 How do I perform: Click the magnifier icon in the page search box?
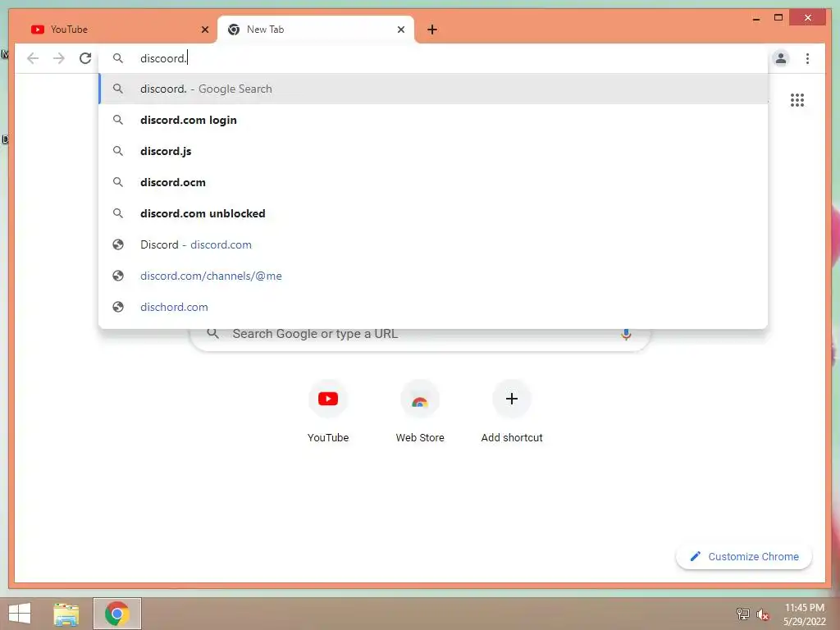click(x=212, y=333)
